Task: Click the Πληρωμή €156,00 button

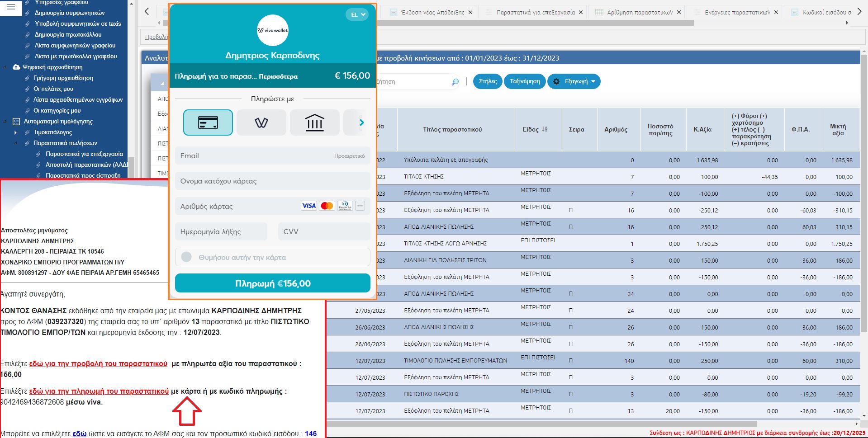Action: [x=273, y=283]
